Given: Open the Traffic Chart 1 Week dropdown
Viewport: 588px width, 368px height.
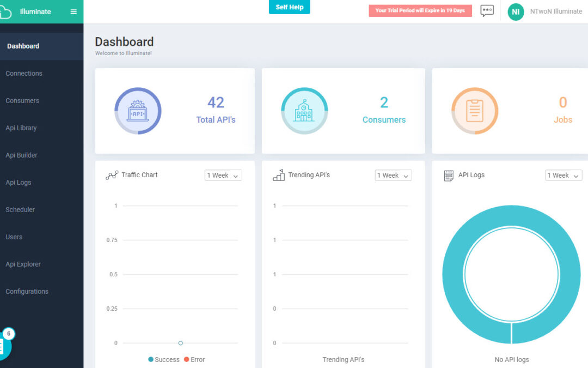Looking at the screenshot, I should [x=223, y=176].
